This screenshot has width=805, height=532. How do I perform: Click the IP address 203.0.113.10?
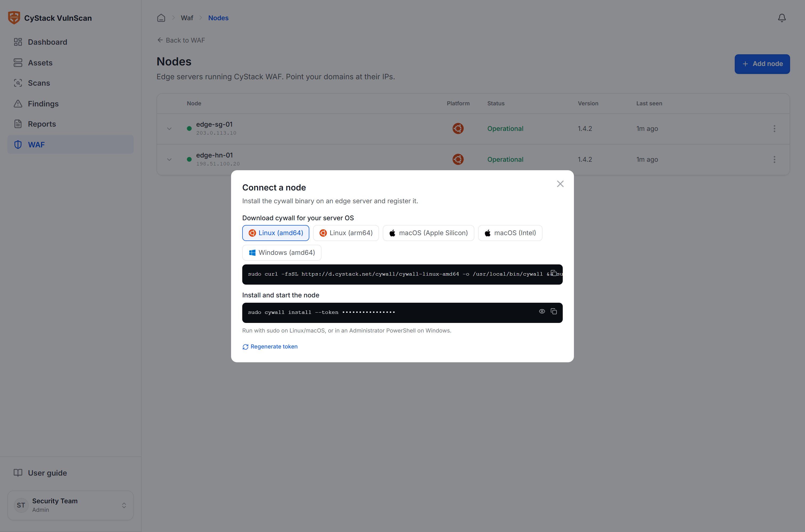click(x=216, y=133)
